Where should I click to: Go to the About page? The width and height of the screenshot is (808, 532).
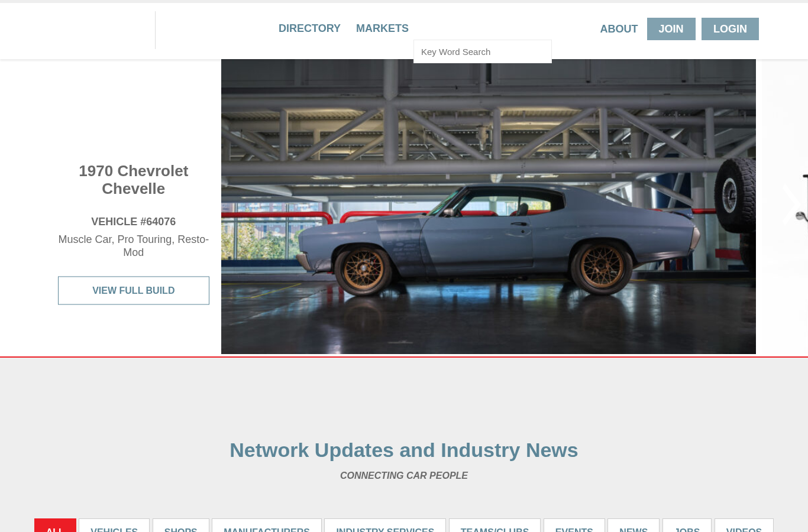click(x=619, y=29)
